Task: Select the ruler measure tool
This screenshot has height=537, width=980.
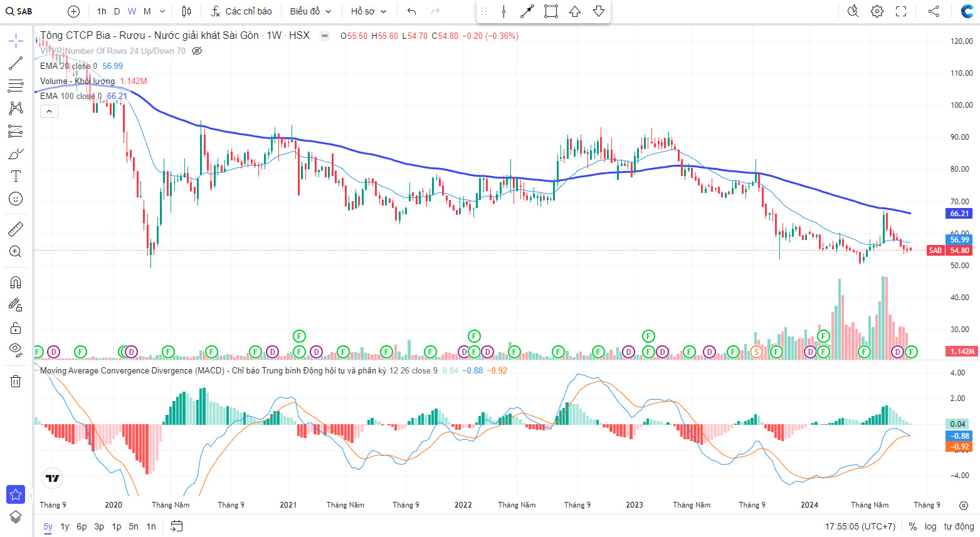Action: click(x=16, y=229)
